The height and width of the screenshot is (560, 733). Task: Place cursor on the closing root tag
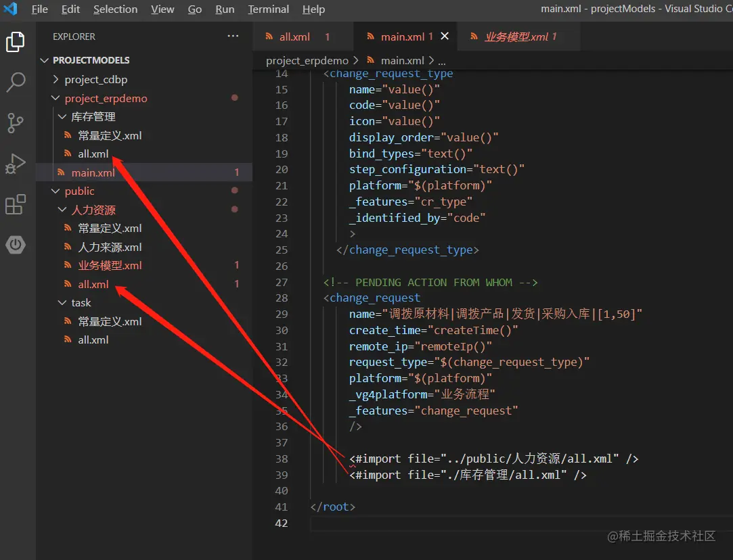click(x=333, y=507)
